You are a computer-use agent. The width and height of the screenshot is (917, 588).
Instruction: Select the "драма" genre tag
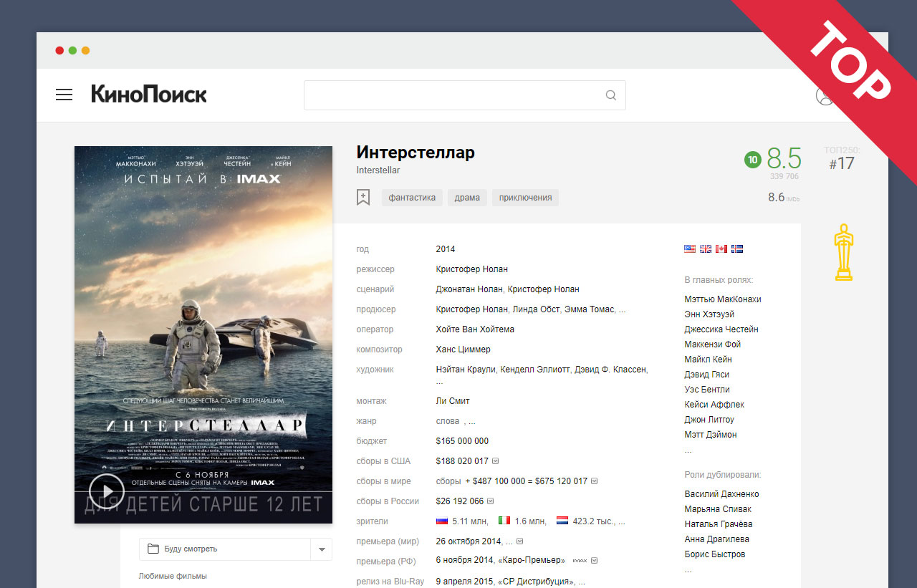(x=467, y=197)
